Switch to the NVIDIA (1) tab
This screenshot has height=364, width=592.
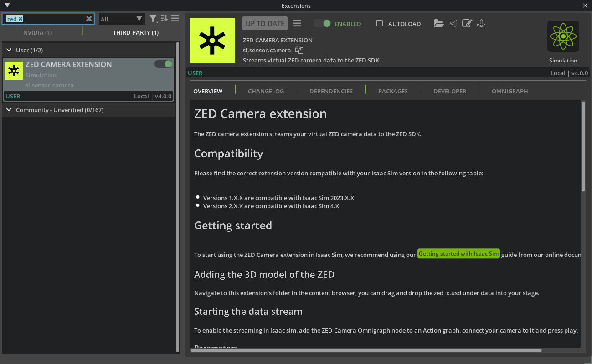point(37,32)
